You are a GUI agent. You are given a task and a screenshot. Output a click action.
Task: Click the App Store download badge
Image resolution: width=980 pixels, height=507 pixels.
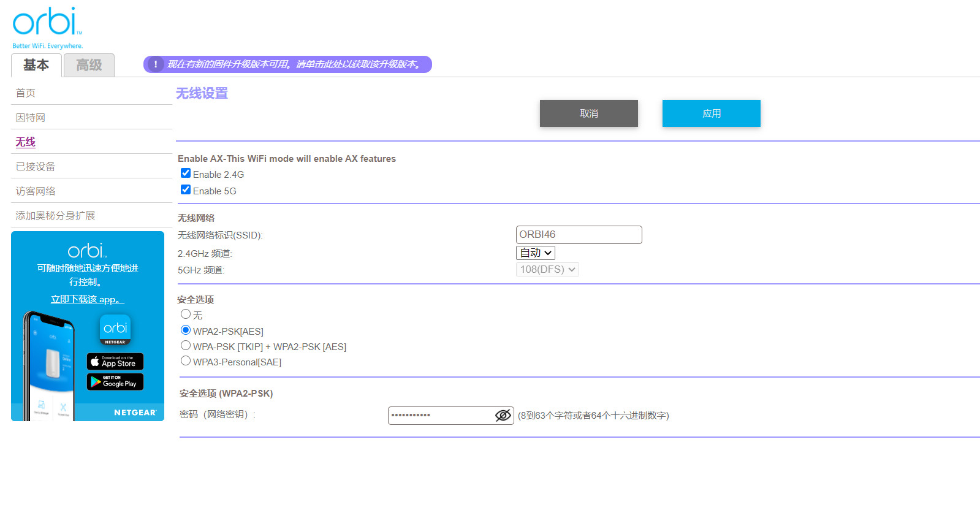115,362
